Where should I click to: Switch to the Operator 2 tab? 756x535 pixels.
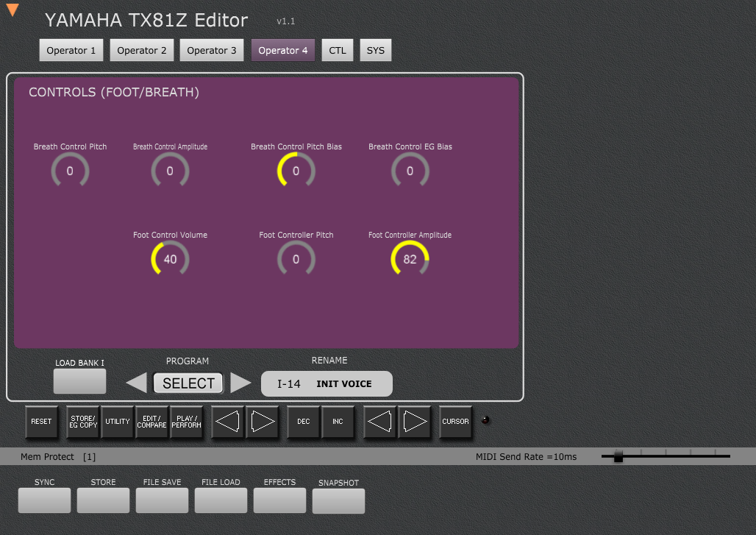click(x=141, y=50)
